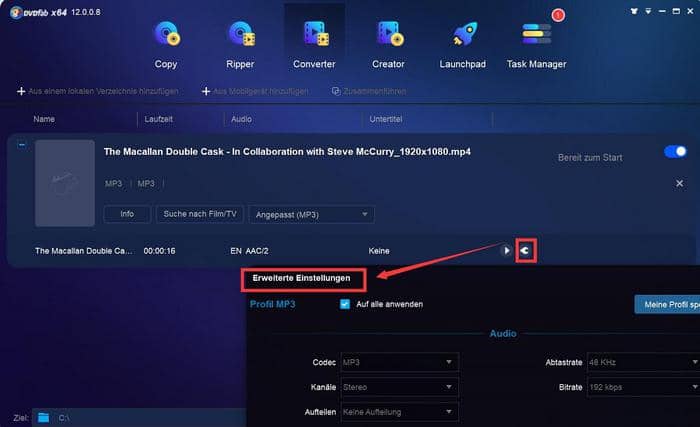Uncheck Auf alle anwenden checkbox
This screenshot has width=700, height=427.
coord(345,304)
